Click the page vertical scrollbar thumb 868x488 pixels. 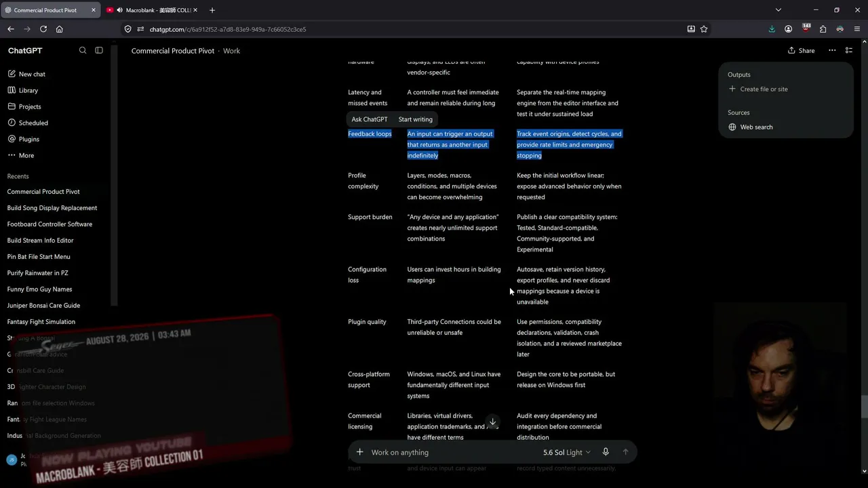tap(864, 407)
